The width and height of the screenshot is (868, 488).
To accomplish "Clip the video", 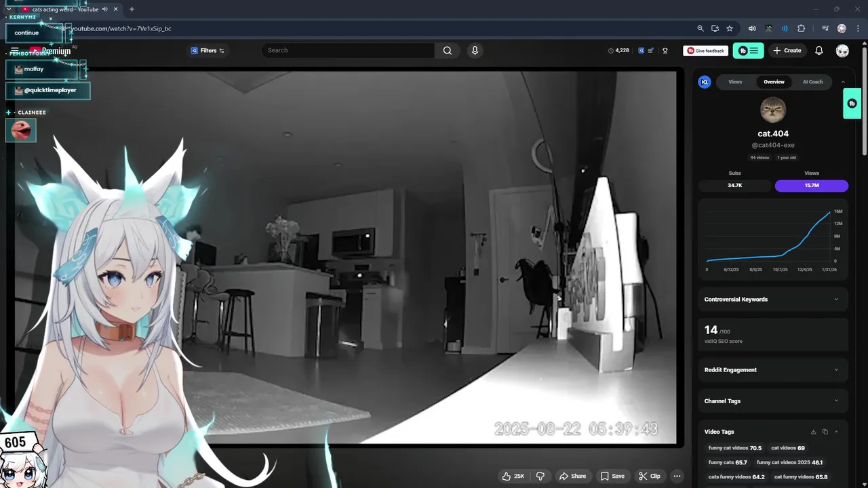I will tap(650, 476).
